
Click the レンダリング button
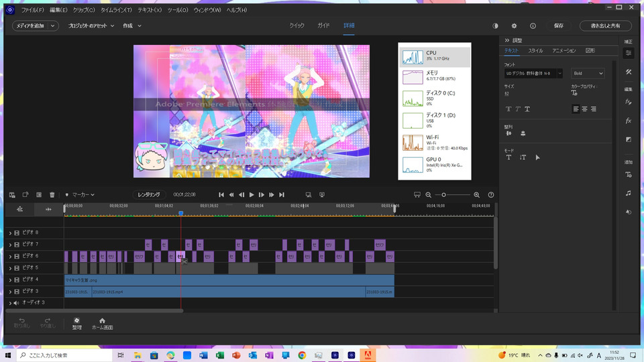149,194
